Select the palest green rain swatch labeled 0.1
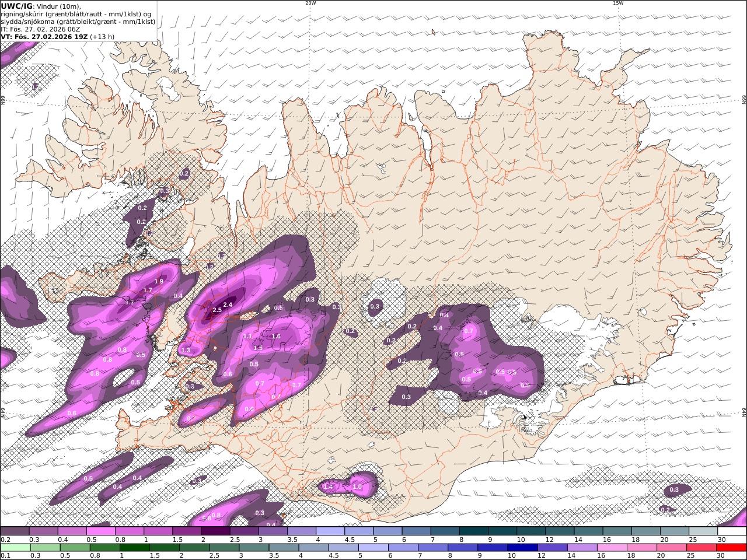The height and width of the screenshot is (560, 747). (15, 547)
